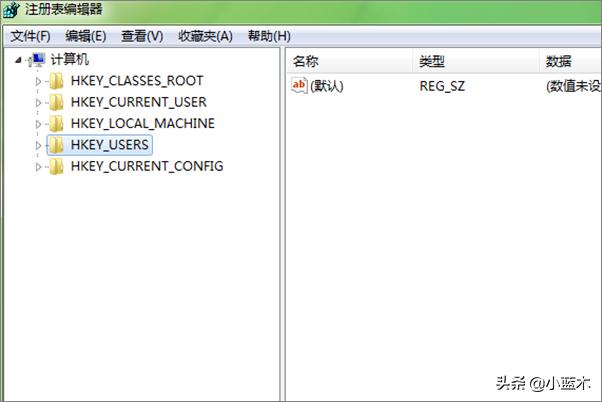Click the REG_SZ type cell

tap(442, 86)
